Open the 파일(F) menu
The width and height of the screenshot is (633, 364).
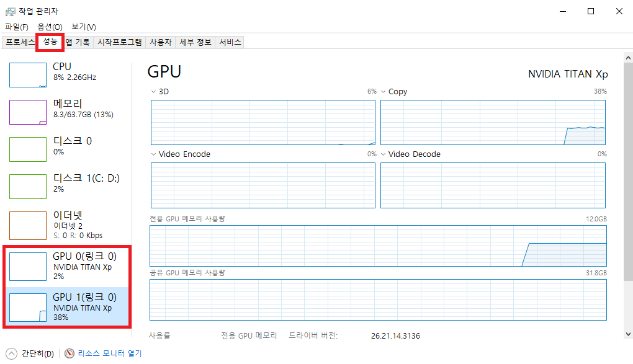[x=17, y=27]
